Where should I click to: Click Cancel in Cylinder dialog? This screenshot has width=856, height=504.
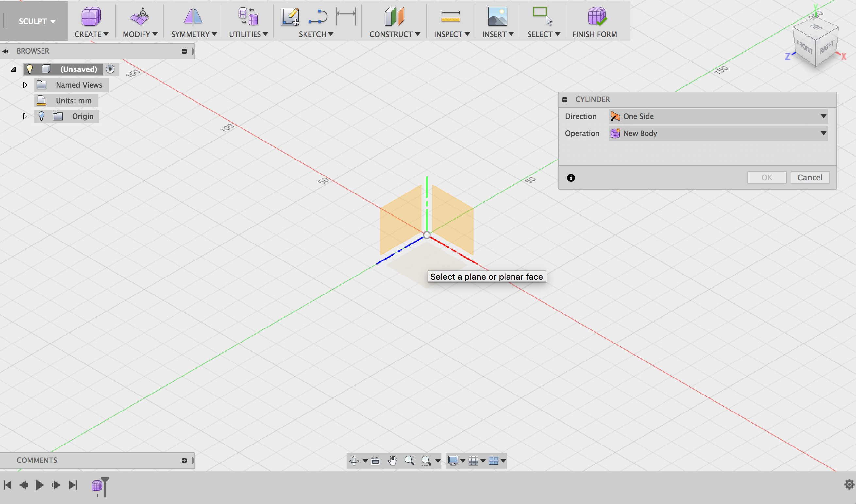click(810, 177)
